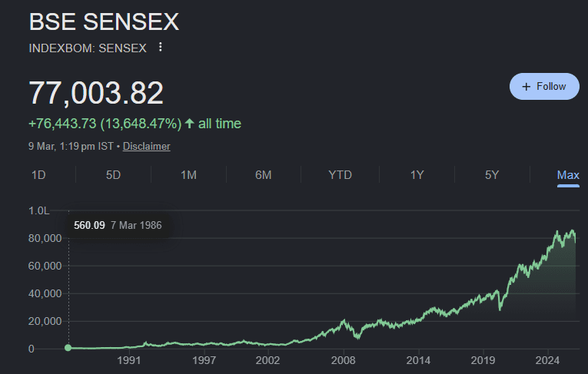
Task: Select the Max range tab
Action: pos(568,175)
